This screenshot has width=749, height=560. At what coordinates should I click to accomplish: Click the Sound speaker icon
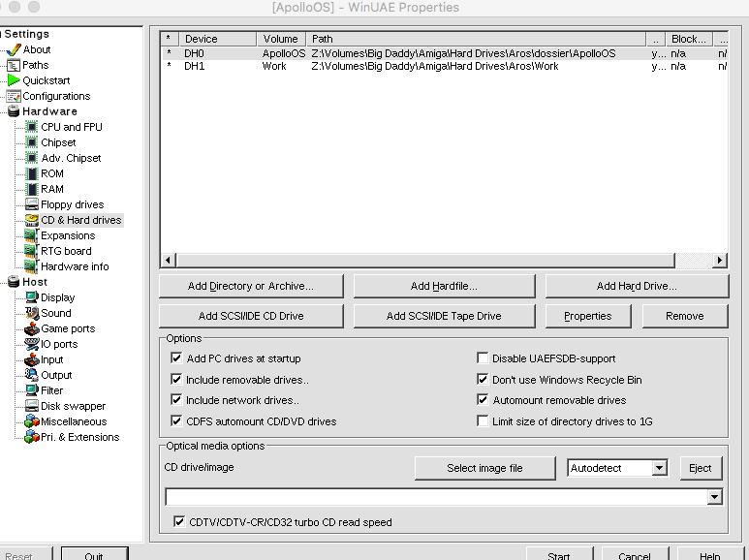click(32, 313)
